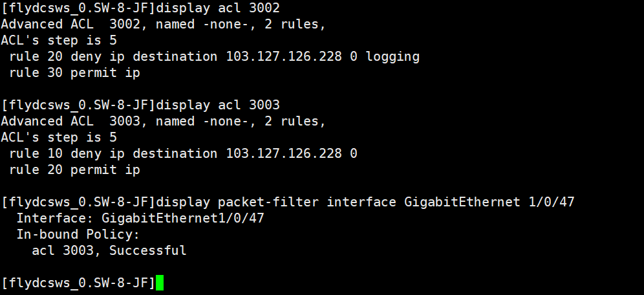Screen dimensions: 644x295
Task: Click the 'rule 10 deny ip' text
Action: [x=63, y=154]
